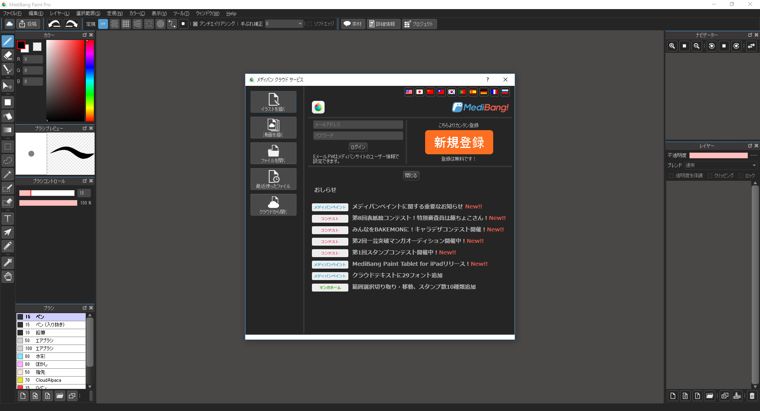
Task: Toggle protect alpha checkbox in Layers
Action: click(x=671, y=175)
